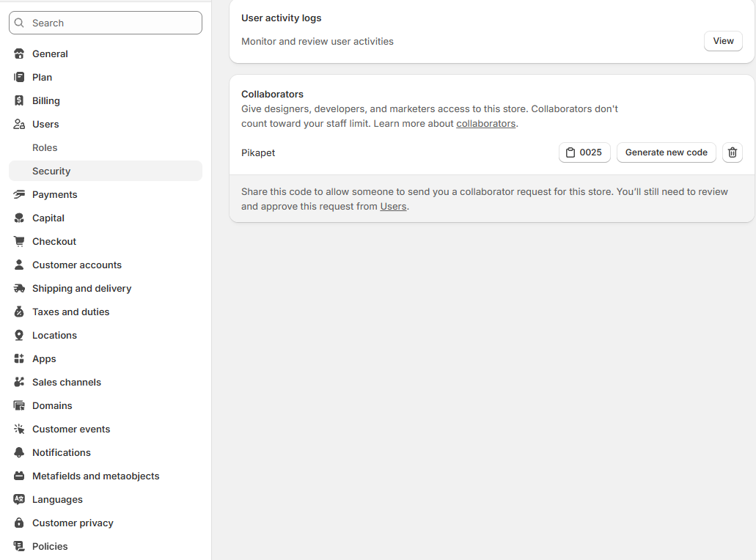Click the Payments hand icon
The width and height of the screenshot is (756, 560).
tap(19, 194)
